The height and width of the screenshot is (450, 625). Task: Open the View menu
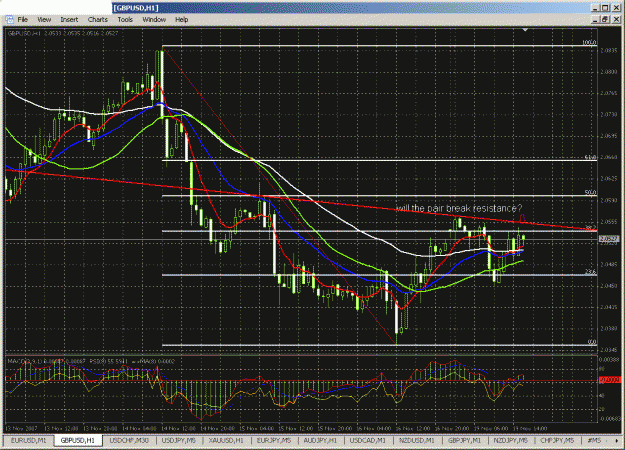pos(44,20)
